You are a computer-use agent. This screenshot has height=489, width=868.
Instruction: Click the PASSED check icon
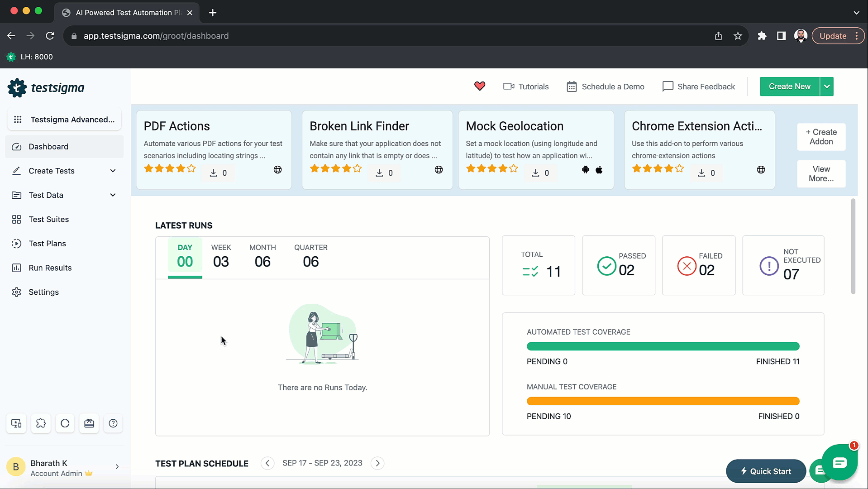606,266
